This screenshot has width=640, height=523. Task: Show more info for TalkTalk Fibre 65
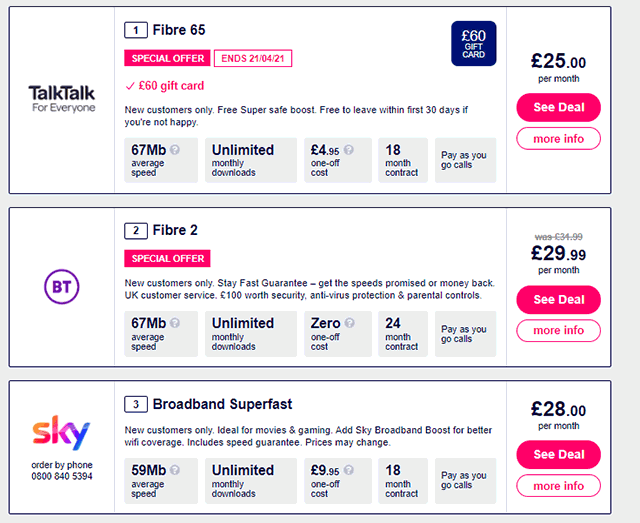coord(558,139)
